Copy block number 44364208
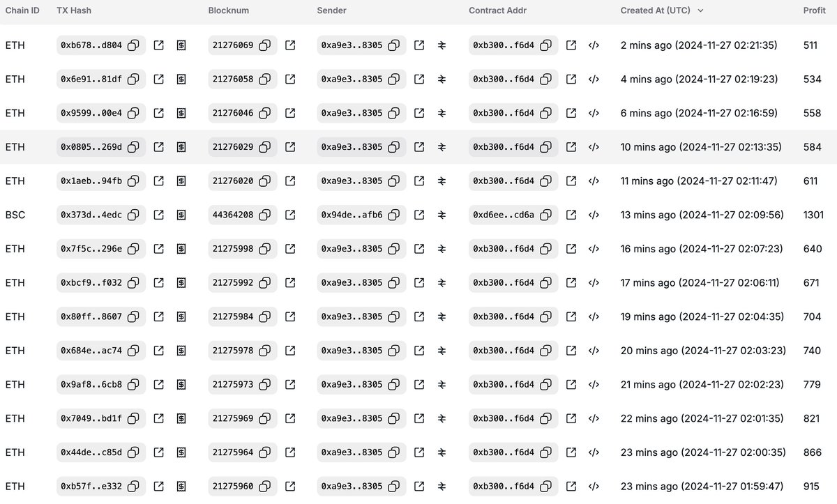The width and height of the screenshot is (837, 504). click(x=265, y=215)
